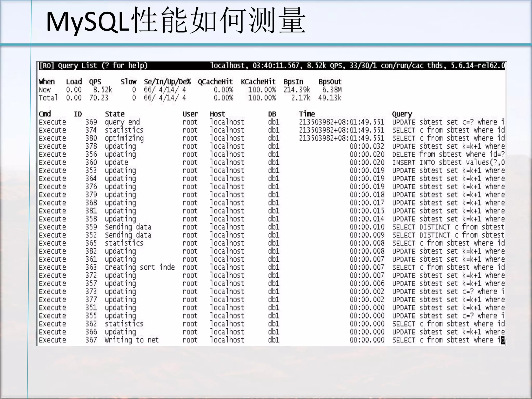The width and height of the screenshot is (532, 399).
Task: Click the BpsIn value "214.39k"
Action: click(x=297, y=90)
